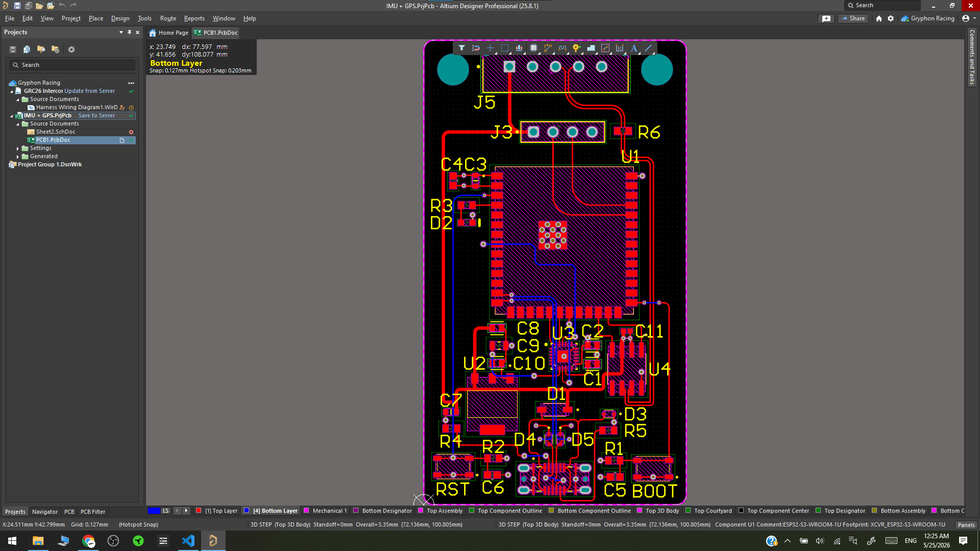Collapse Source Documents under IMU + GPS
This screenshot has height=551, width=980.
point(18,124)
